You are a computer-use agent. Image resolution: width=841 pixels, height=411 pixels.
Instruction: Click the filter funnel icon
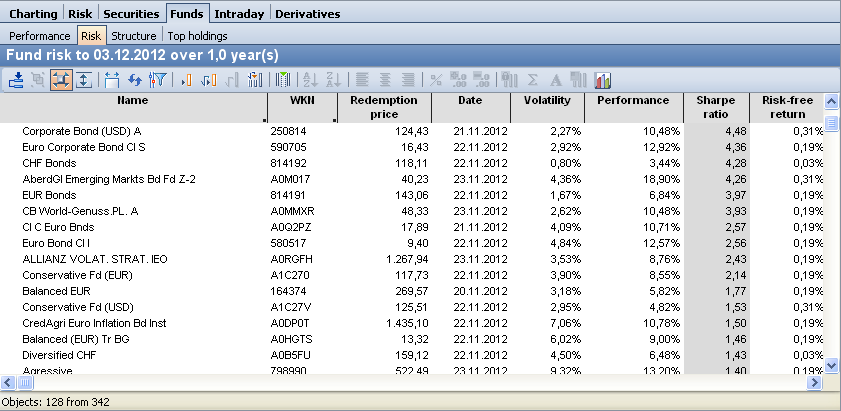(x=157, y=80)
